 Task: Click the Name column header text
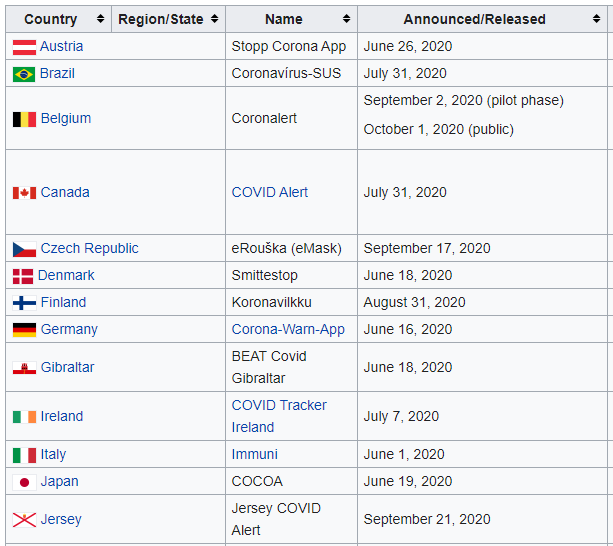[284, 19]
